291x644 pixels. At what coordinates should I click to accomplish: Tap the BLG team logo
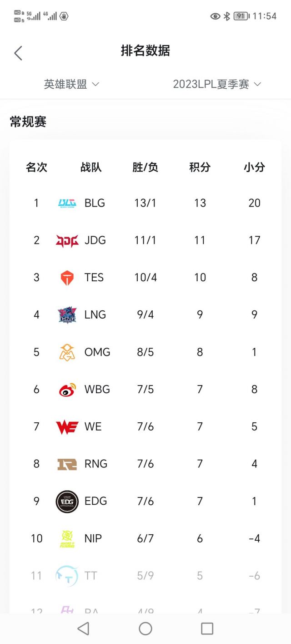[x=67, y=203]
